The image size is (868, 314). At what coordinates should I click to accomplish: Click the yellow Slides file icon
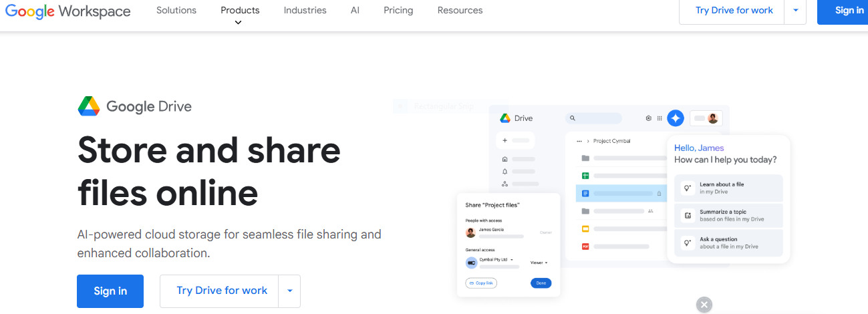pos(585,228)
